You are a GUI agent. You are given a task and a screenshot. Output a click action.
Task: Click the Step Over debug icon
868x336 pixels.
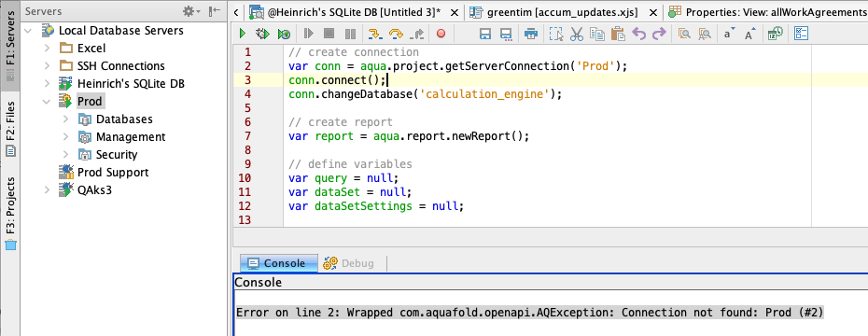(x=396, y=35)
